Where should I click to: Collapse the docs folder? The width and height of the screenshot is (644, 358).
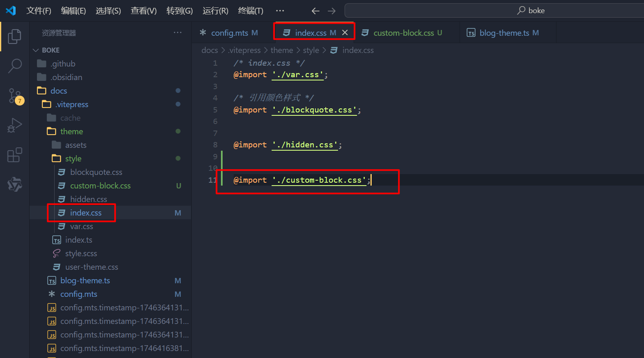58,91
